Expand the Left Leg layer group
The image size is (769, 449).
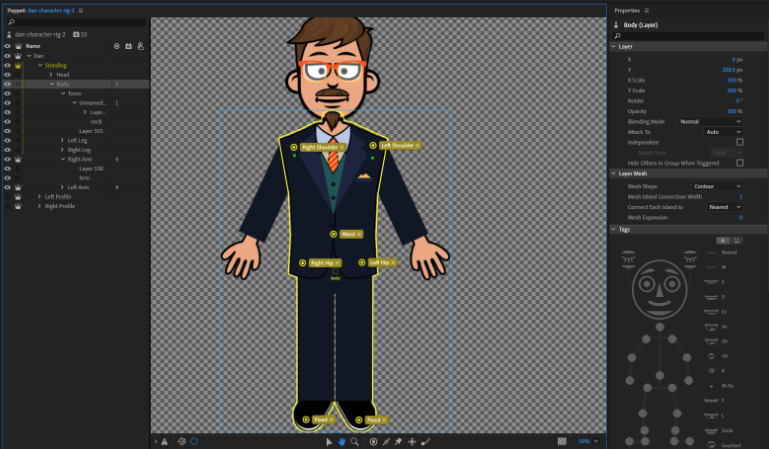click(x=62, y=140)
